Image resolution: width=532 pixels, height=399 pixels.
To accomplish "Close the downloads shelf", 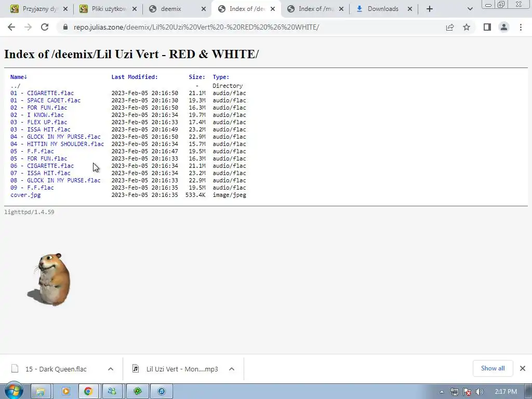I will (523, 368).
